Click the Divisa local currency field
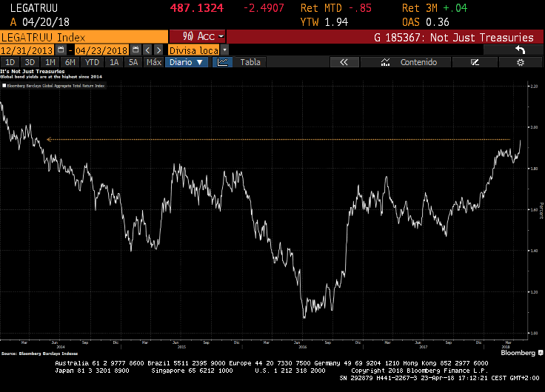 tap(194, 50)
